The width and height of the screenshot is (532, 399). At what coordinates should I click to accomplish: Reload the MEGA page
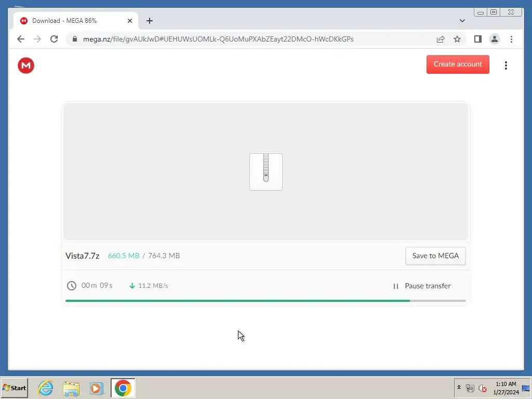pyautogui.click(x=54, y=39)
